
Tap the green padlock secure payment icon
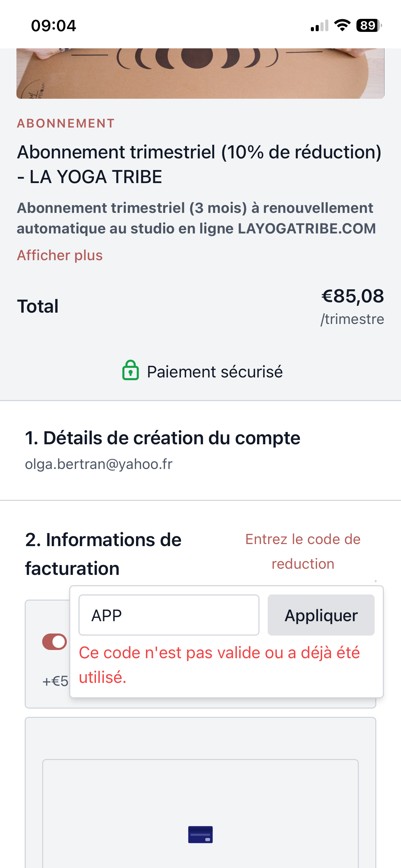click(x=131, y=370)
